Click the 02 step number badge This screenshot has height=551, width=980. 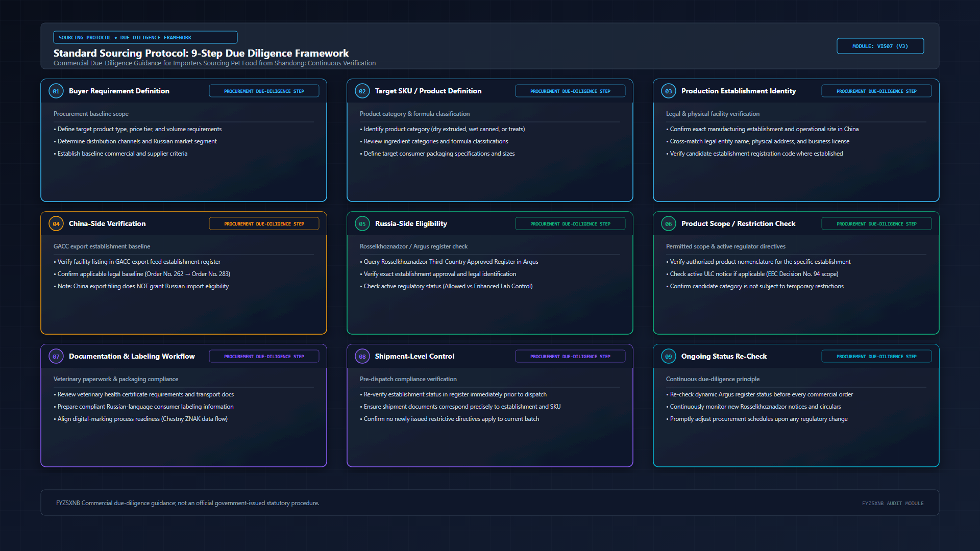362,91
